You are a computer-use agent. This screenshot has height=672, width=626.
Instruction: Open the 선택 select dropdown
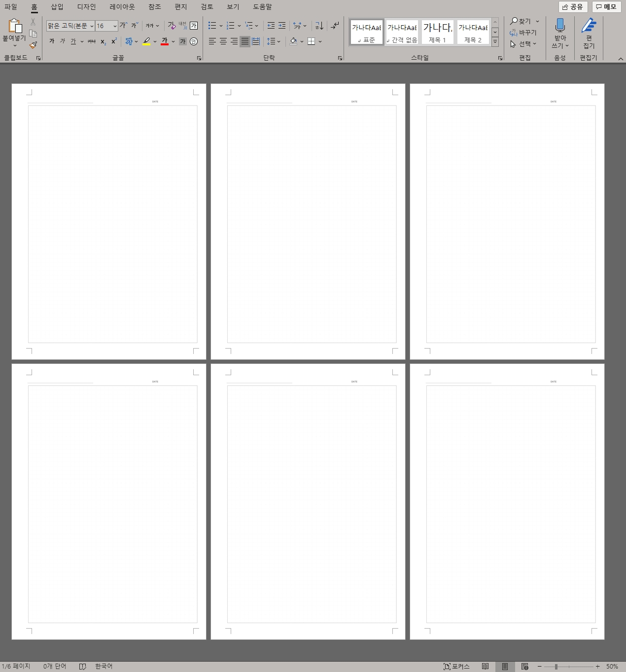click(x=523, y=44)
